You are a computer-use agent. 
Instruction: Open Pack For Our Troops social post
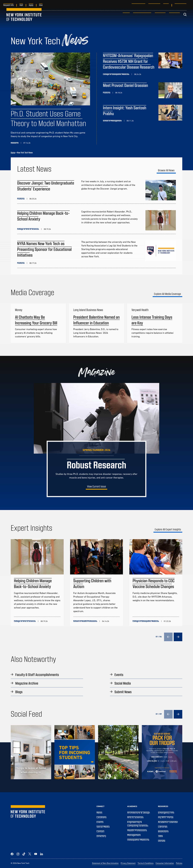(162, 752)
